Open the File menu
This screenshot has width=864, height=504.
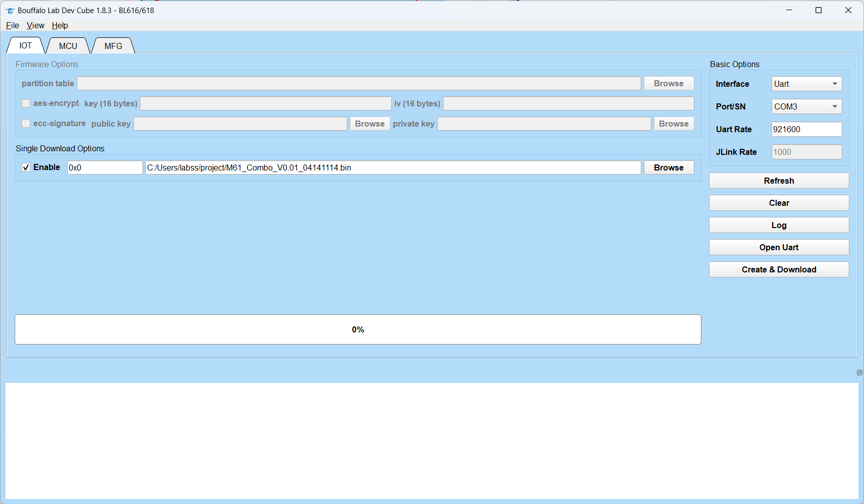[x=13, y=25]
